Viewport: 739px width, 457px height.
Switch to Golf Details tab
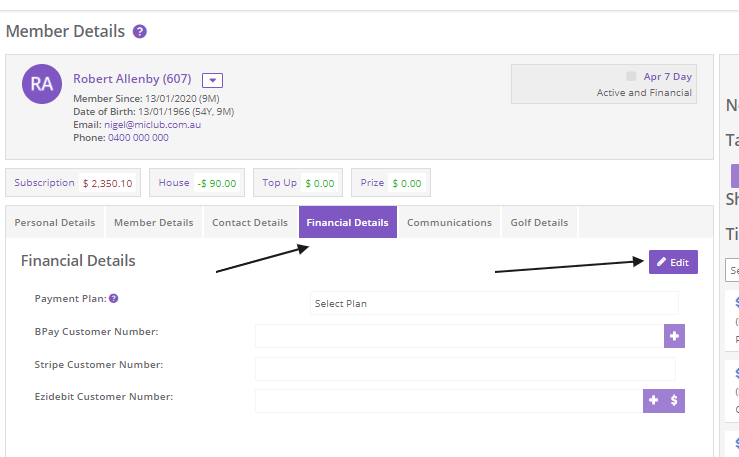point(539,222)
